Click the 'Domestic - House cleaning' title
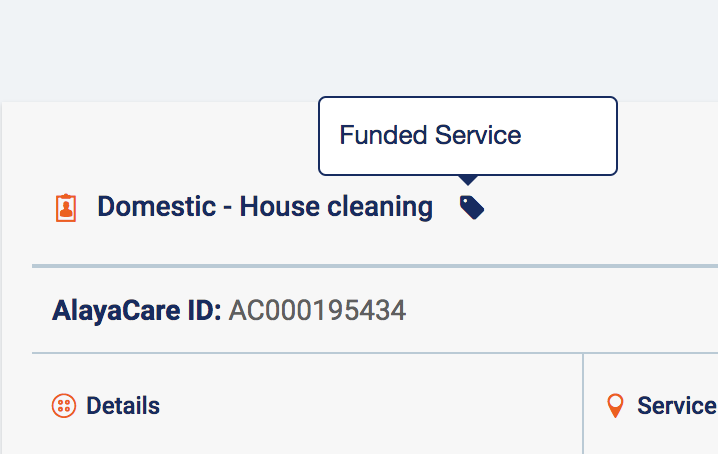The width and height of the screenshot is (718, 454). pos(264,207)
